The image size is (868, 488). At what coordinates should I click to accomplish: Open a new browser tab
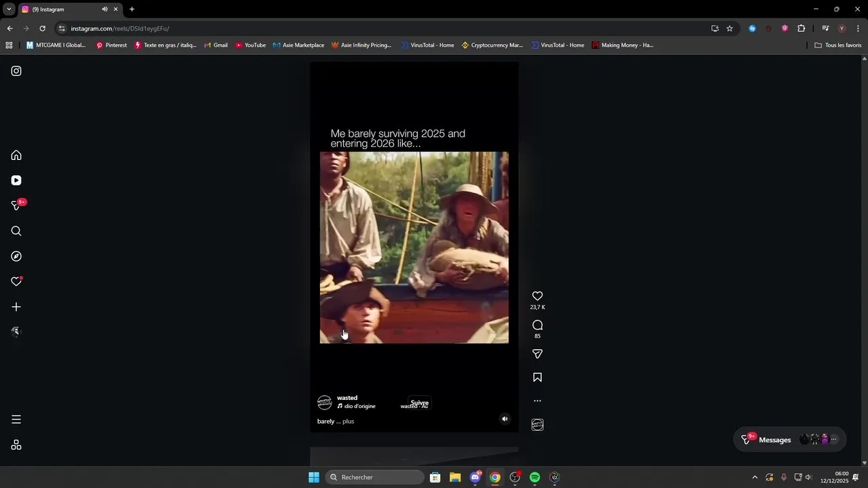(x=132, y=9)
